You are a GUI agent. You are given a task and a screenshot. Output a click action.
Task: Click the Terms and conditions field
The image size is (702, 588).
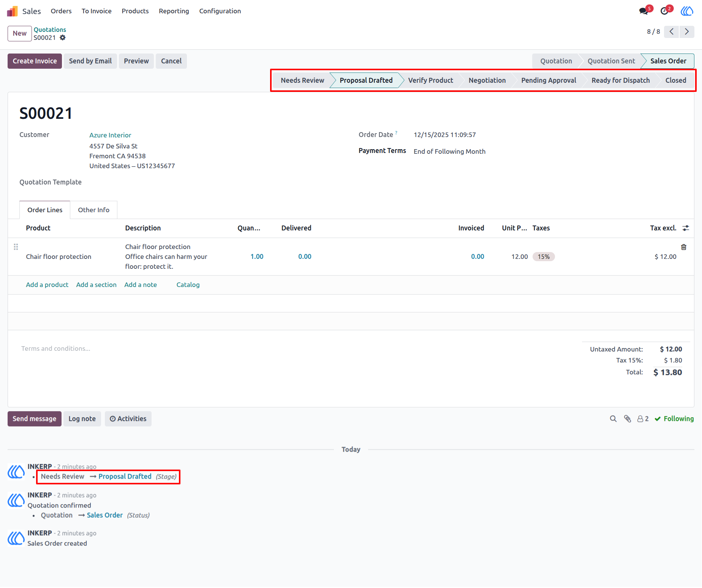56,348
